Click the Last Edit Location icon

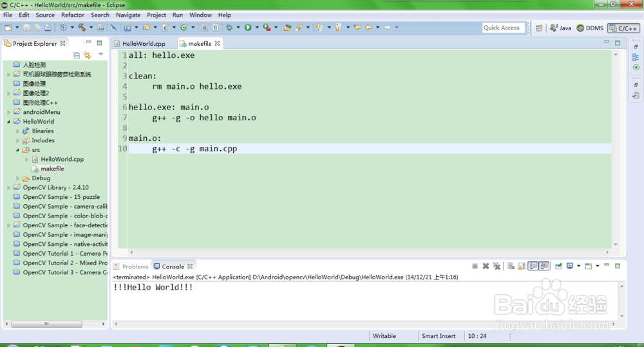pos(357,28)
